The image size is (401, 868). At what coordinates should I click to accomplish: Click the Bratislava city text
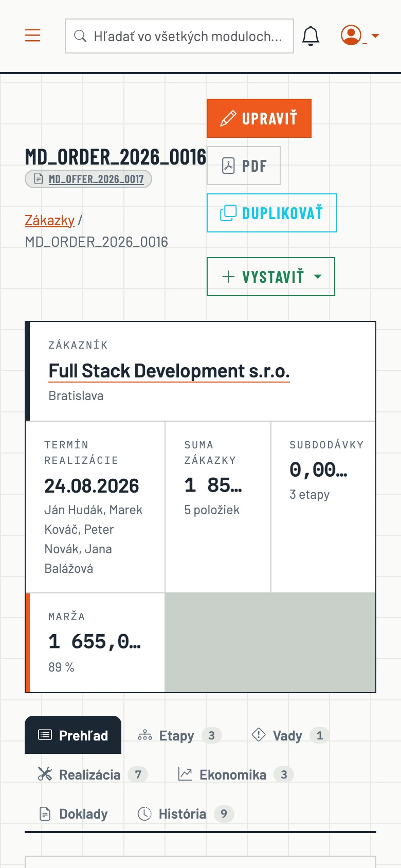point(76,396)
